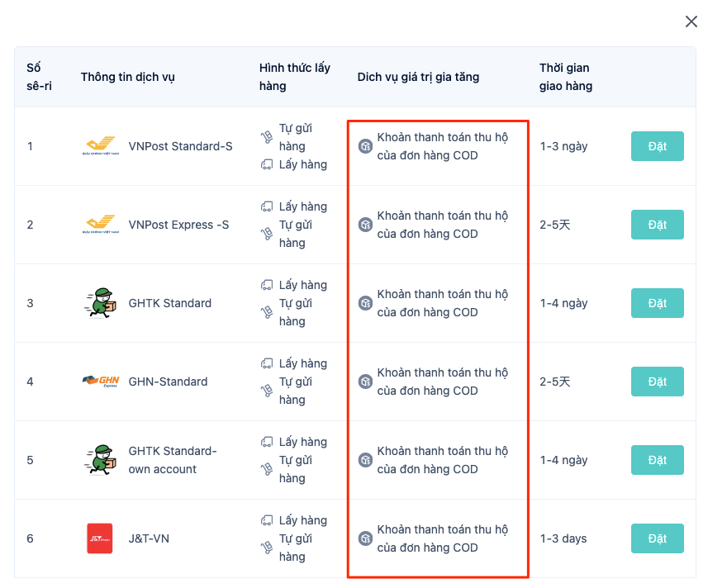Click the hand-truck drop-off icon in row 1
This screenshot has width=708, height=588.
point(267,137)
